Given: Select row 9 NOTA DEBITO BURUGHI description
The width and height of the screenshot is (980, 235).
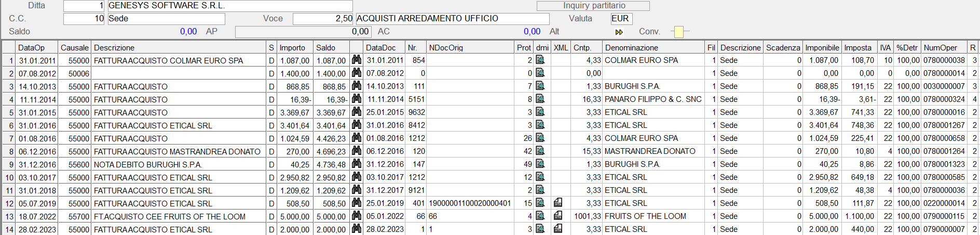Looking at the screenshot, I should 179,164.
